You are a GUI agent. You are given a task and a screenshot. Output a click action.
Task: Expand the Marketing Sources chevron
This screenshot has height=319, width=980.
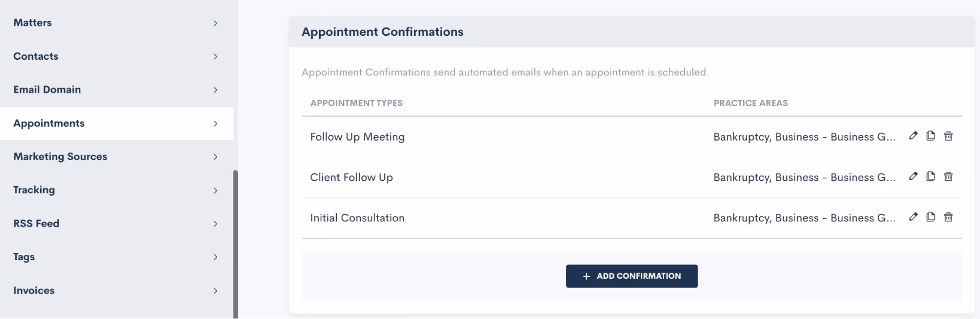pos(215,157)
